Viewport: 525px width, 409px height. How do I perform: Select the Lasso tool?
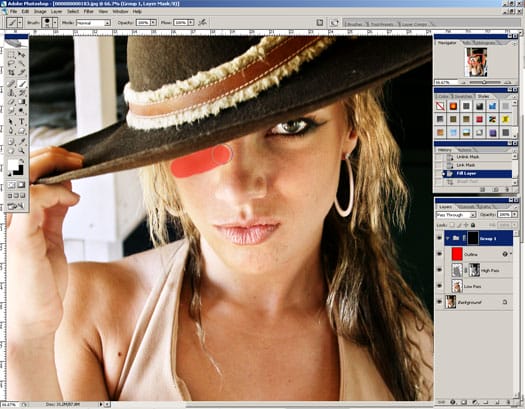click(x=11, y=64)
